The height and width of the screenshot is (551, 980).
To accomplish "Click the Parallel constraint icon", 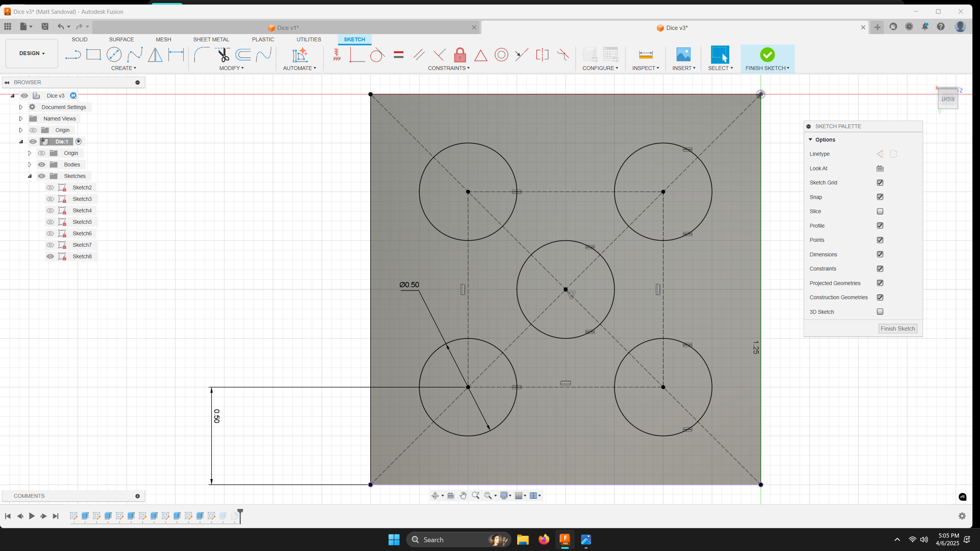I will pos(419,55).
